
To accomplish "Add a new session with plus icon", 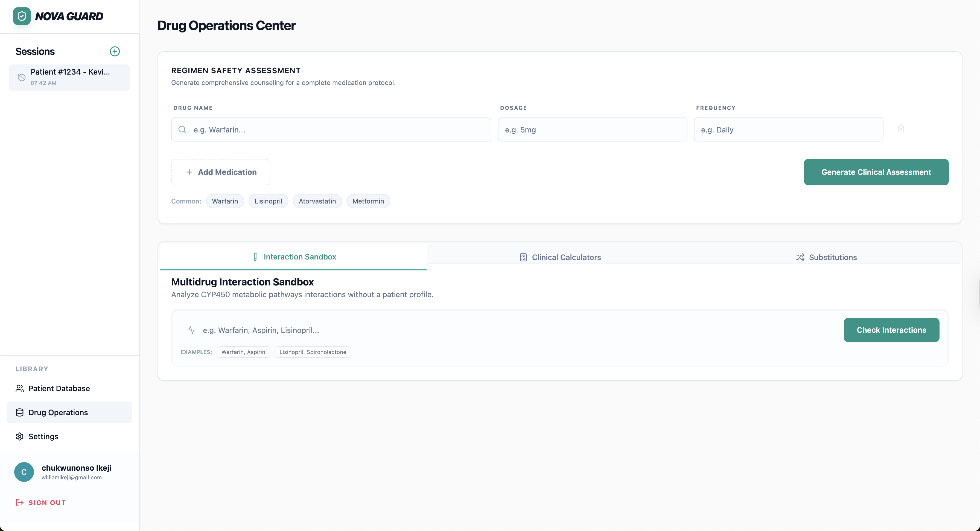I will [115, 51].
